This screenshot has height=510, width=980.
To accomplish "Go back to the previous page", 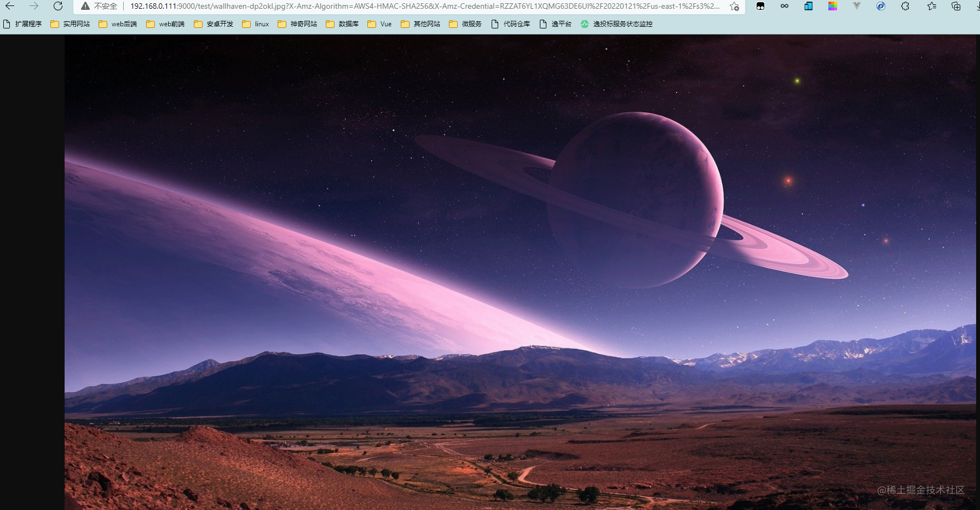I will [x=10, y=6].
